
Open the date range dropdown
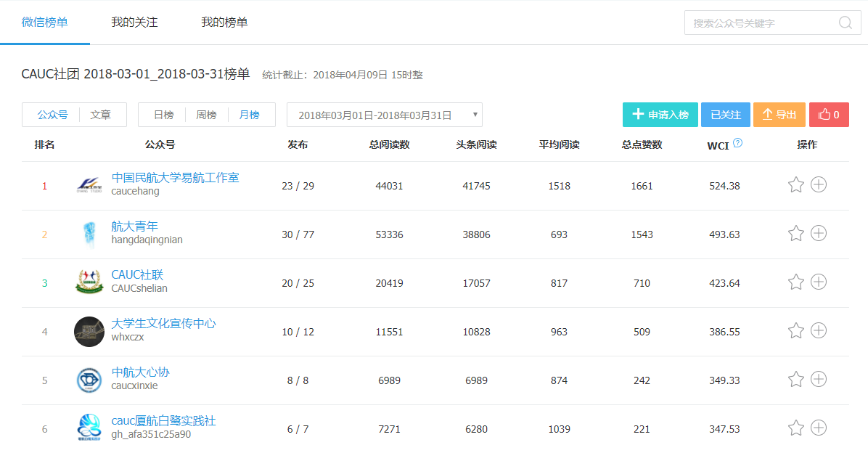(x=384, y=115)
